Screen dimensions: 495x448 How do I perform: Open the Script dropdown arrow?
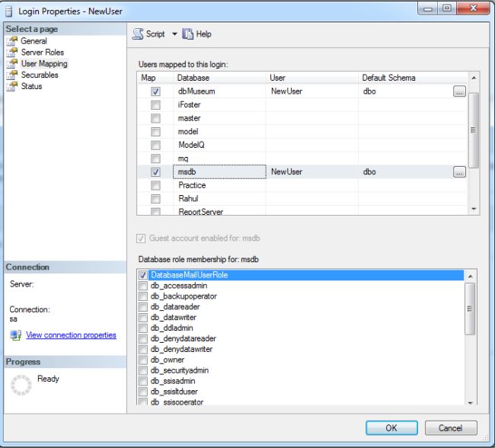point(174,34)
